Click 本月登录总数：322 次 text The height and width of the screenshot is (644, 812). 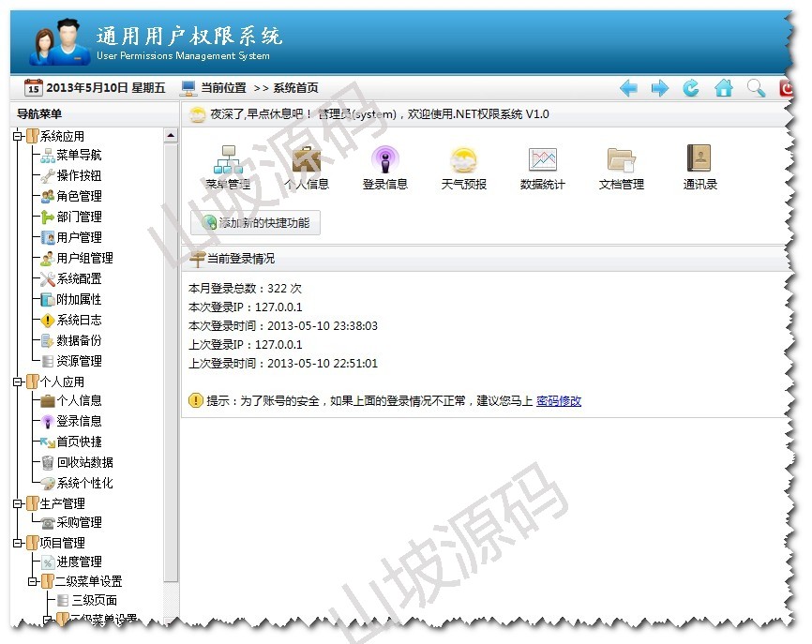[245, 289]
